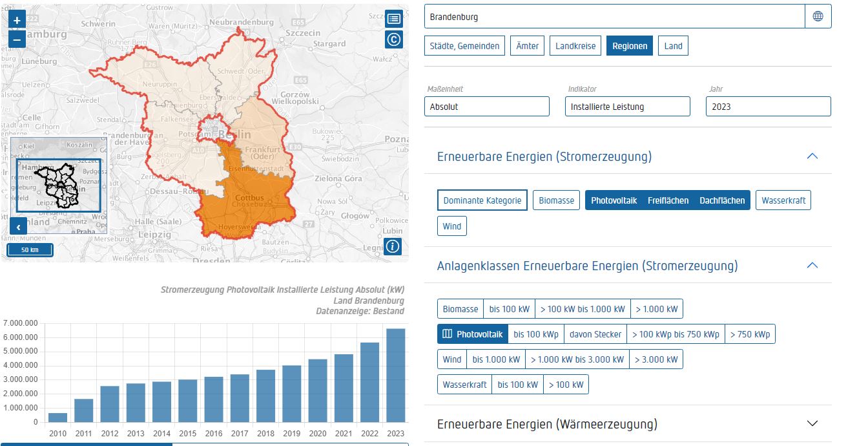The width and height of the screenshot is (868, 446).
Task: Open the Jahr dropdown showing 2023
Action: 768,106
